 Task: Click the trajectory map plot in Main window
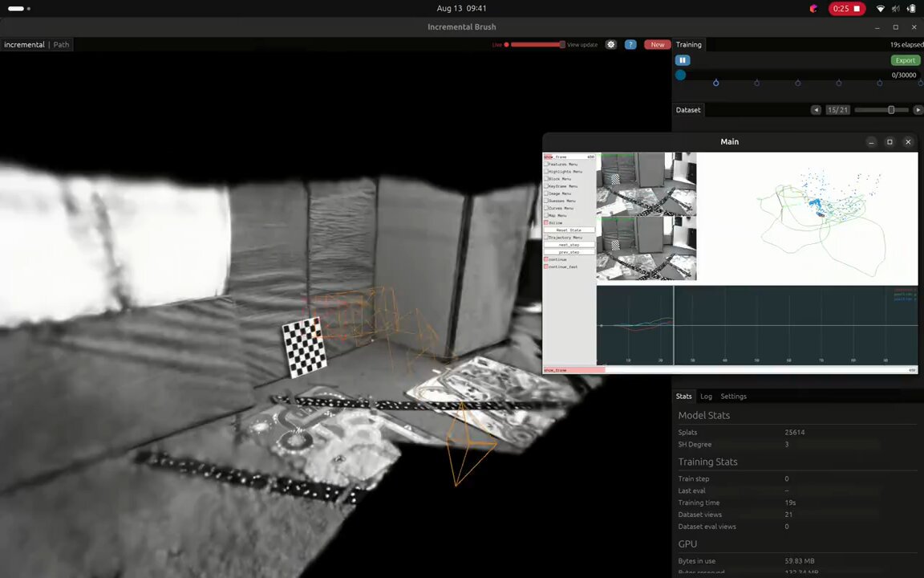808,219
